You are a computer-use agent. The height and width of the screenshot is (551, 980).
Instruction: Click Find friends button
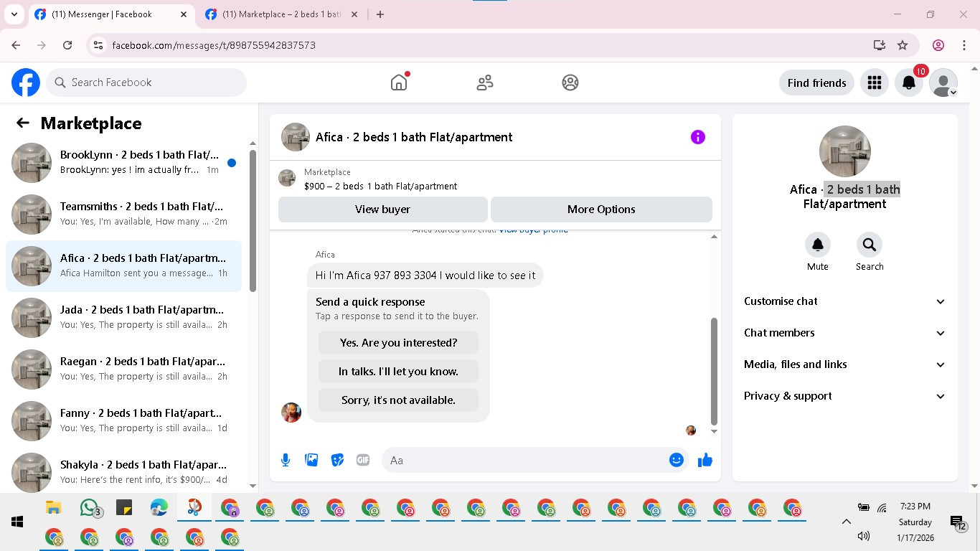point(816,83)
